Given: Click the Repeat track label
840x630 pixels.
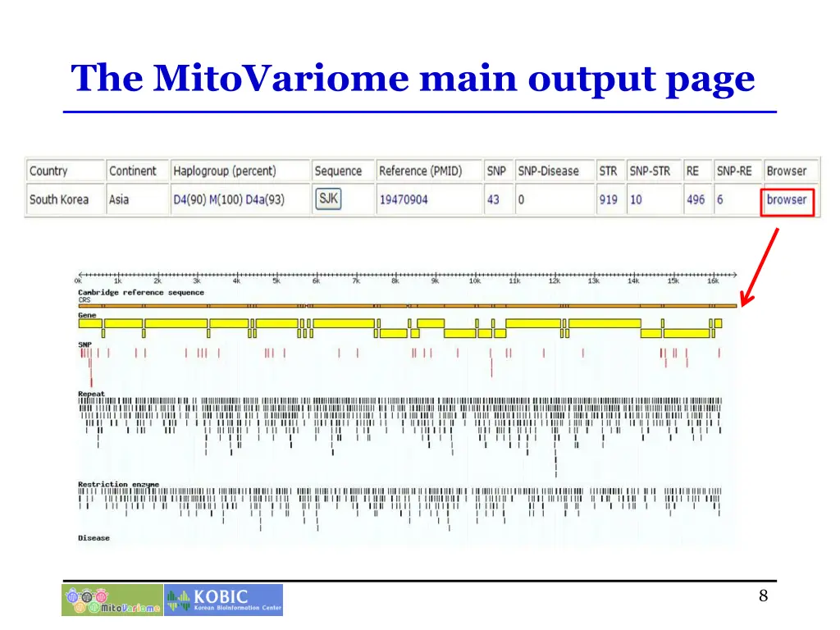Looking at the screenshot, I should coord(91,394).
